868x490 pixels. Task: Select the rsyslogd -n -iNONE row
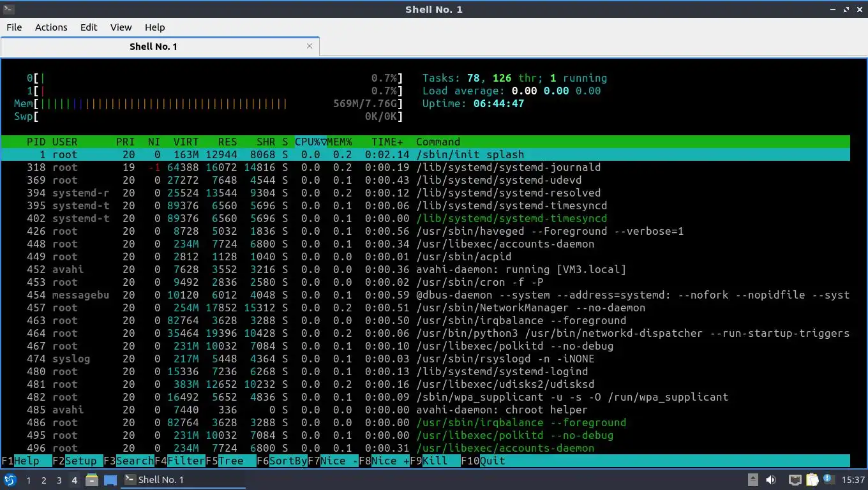click(426, 359)
